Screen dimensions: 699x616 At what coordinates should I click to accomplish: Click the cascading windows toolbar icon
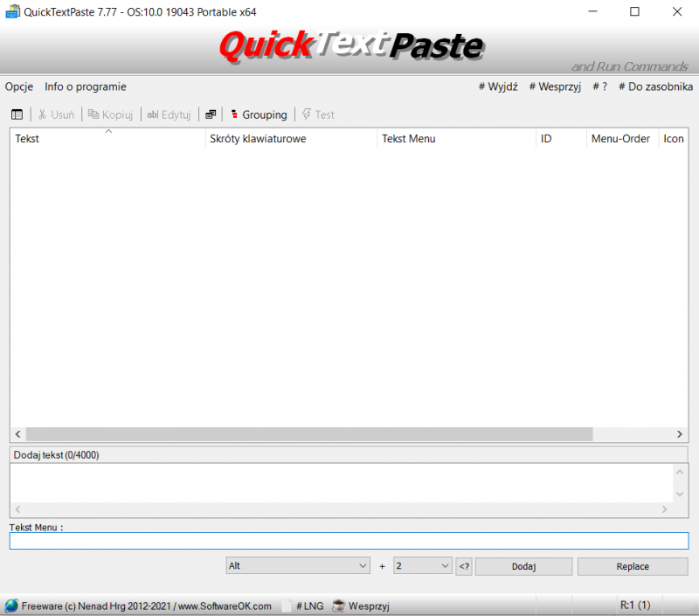pos(211,114)
